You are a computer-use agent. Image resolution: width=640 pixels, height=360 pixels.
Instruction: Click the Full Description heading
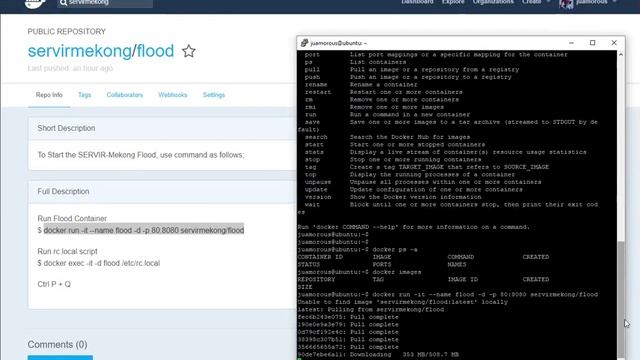[63, 191]
